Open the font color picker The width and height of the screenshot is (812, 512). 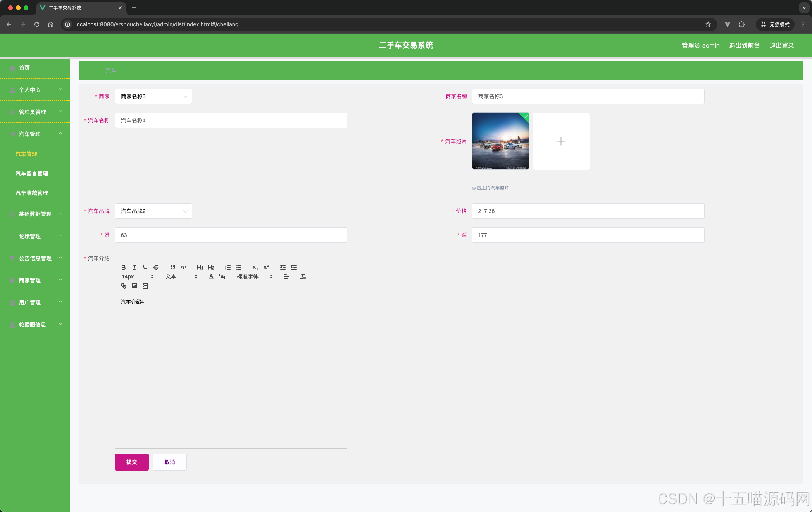point(211,277)
